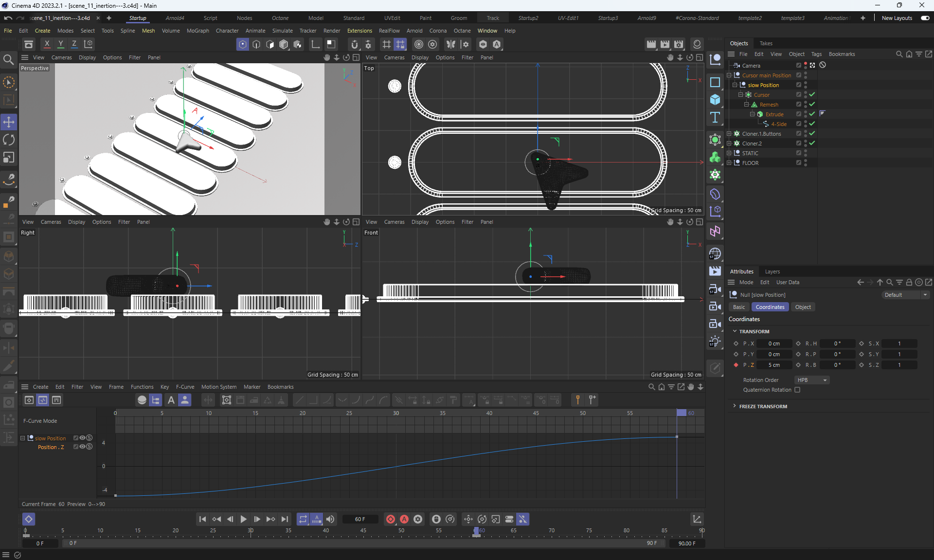Expand the FLOOR object tree
This screenshot has height=560, width=934.
pos(729,163)
